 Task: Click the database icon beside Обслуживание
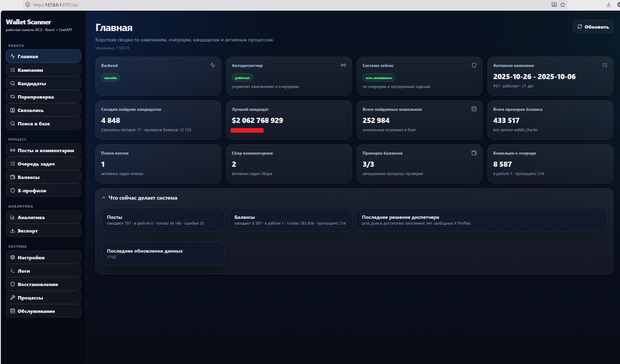(12, 311)
